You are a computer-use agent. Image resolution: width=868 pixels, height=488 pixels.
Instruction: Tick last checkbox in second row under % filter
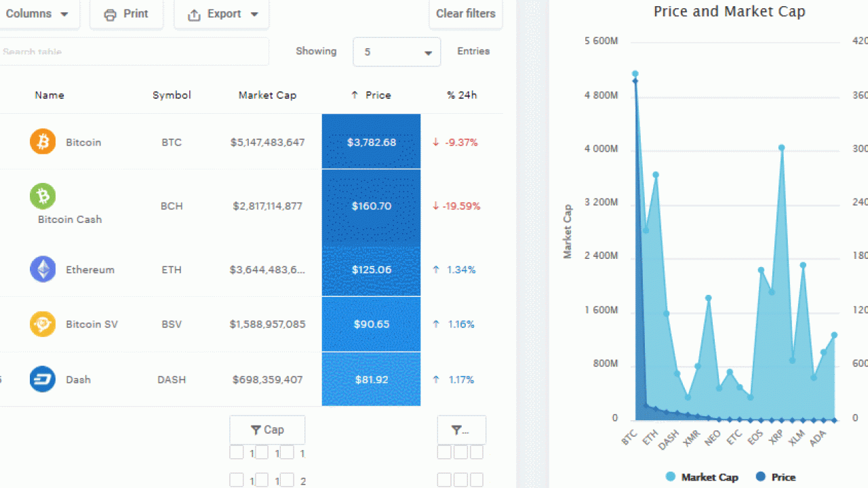(477, 480)
